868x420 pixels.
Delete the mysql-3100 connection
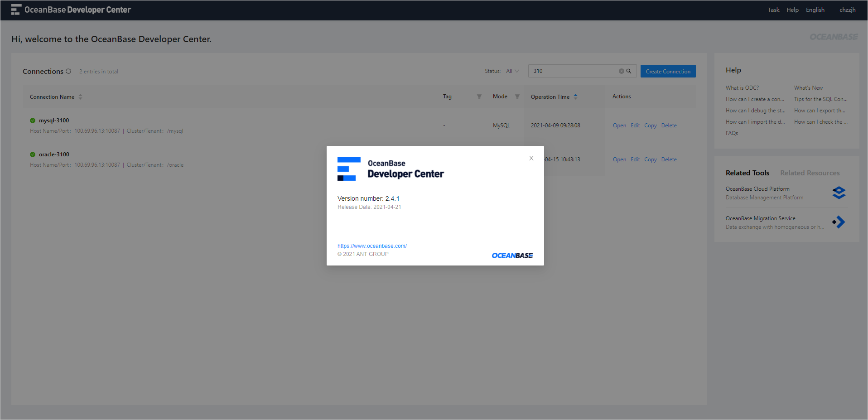click(669, 126)
